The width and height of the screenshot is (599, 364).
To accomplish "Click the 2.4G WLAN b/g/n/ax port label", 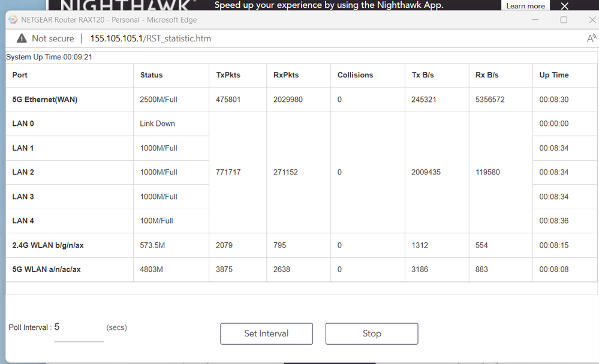I will [x=48, y=245].
